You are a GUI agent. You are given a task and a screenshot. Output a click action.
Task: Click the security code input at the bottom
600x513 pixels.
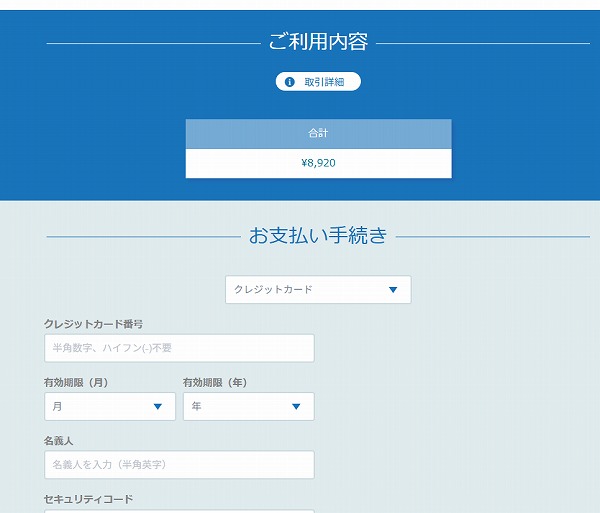[179, 510]
